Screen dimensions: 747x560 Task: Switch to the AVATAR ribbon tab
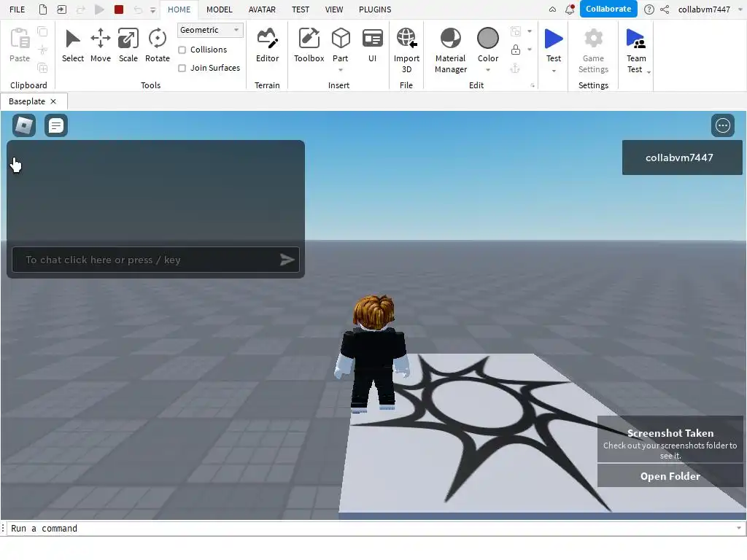tap(262, 9)
